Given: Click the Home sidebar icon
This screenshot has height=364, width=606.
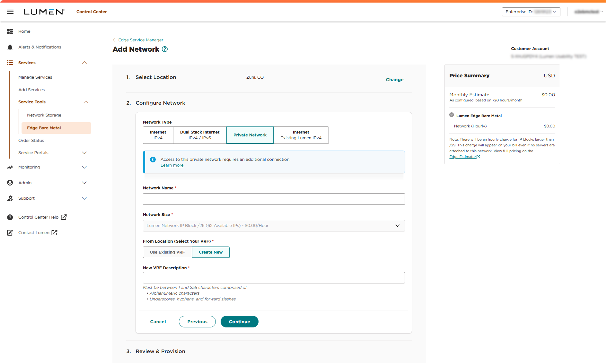Looking at the screenshot, I should [10, 31].
